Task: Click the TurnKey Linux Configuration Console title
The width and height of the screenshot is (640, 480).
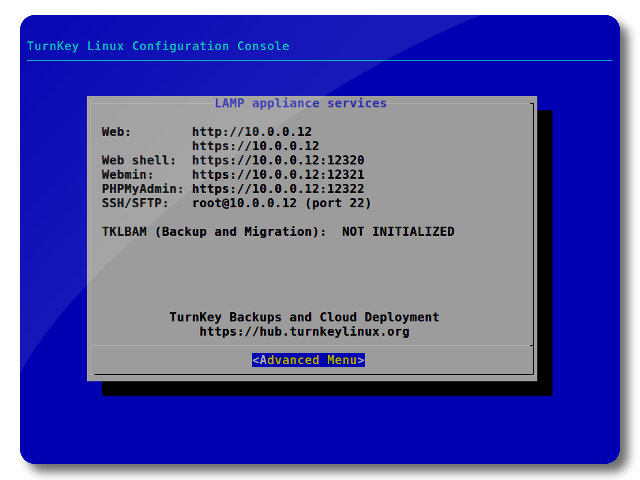Action: [x=158, y=46]
